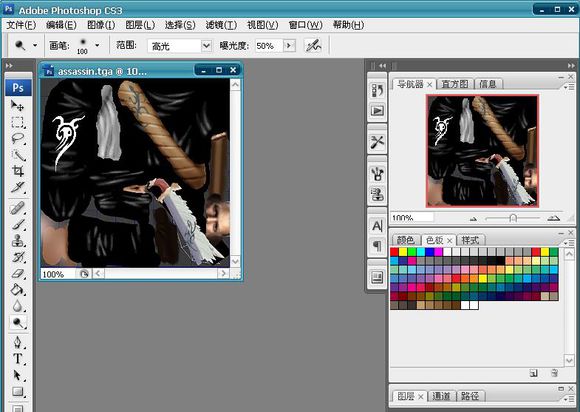The image size is (580, 412).
Task: Select the Slice tool
Action: pos(17,187)
